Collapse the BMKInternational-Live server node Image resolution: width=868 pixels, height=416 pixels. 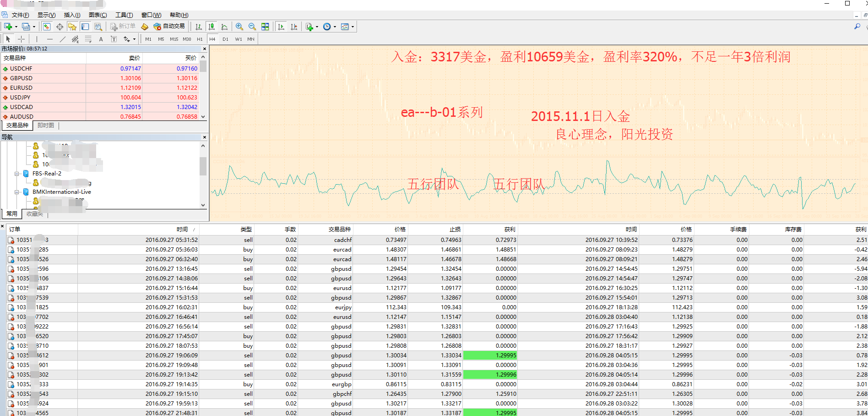click(x=17, y=192)
